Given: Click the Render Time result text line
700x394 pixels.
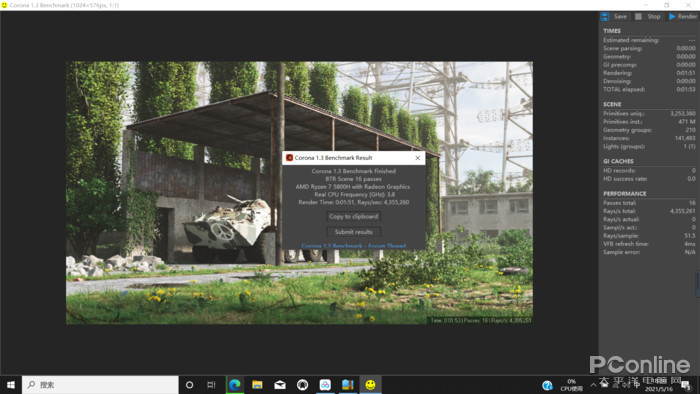Looking at the screenshot, I should 354,202.
